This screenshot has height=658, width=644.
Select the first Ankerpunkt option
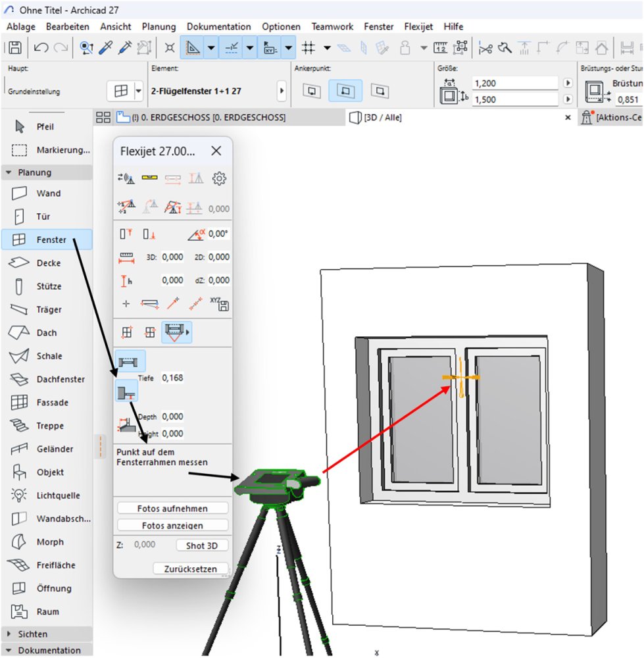click(311, 91)
